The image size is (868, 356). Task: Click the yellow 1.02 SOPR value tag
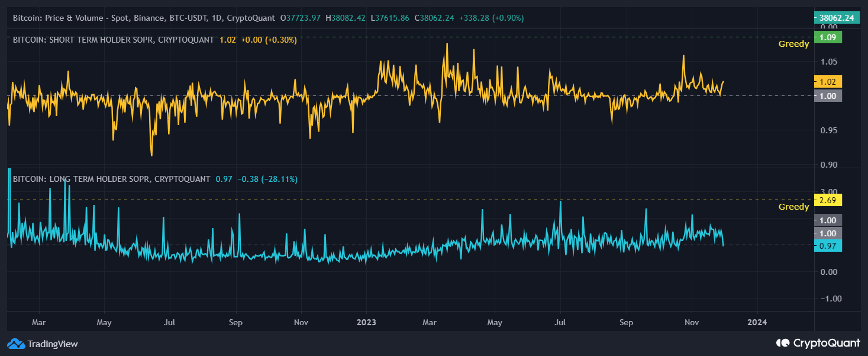tap(827, 82)
